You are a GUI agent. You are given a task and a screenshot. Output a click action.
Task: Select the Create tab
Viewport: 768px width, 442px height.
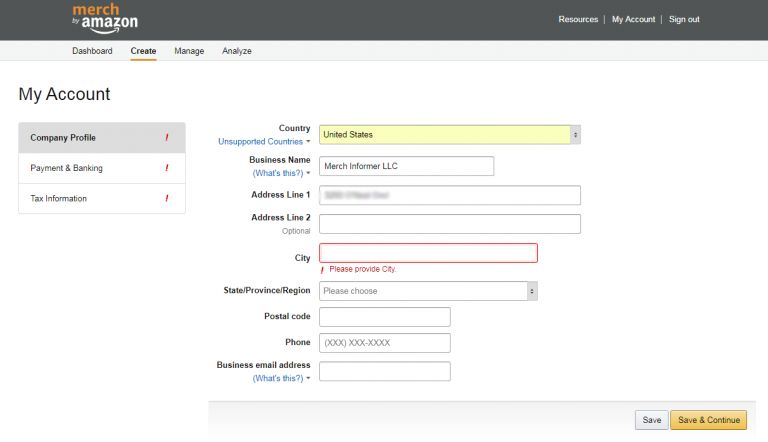[143, 51]
